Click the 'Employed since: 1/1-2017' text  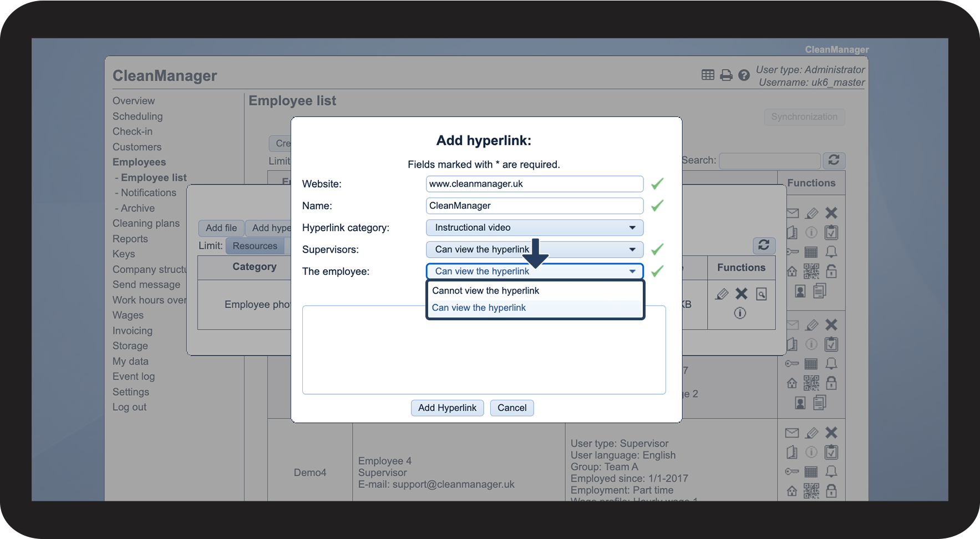click(x=629, y=478)
